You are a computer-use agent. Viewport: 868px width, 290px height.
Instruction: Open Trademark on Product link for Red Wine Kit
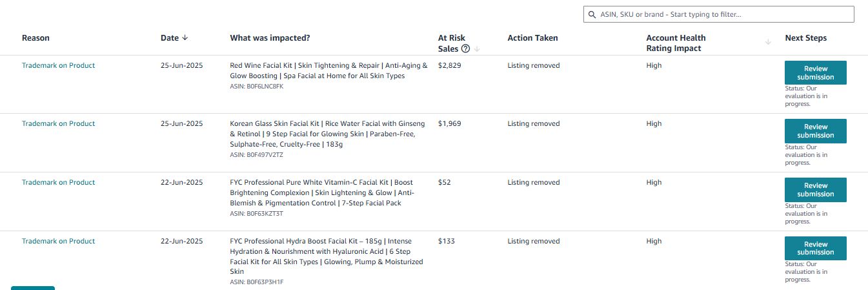point(58,65)
